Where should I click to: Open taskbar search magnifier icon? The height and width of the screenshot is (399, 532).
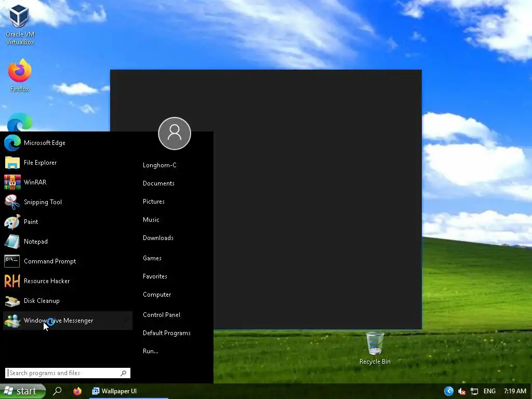click(57, 391)
